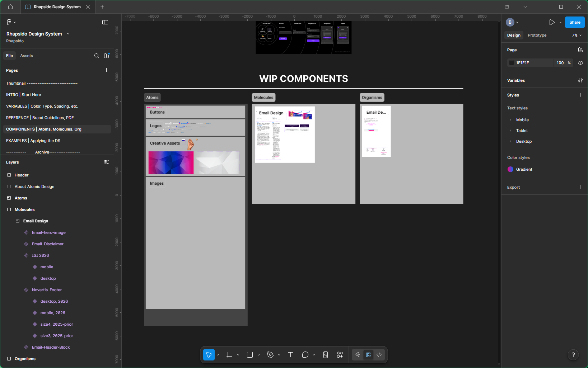Screen dimensions: 588x368
Task: Toggle visibility of the page background color
Action: pyautogui.click(x=580, y=63)
